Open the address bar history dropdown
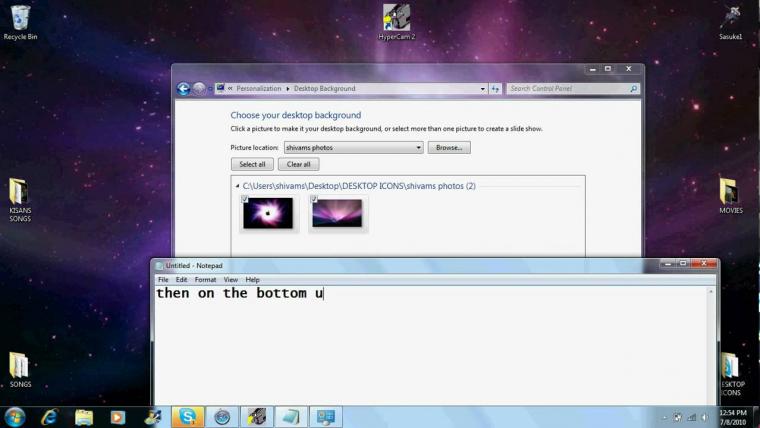The width and height of the screenshot is (760, 428). tap(481, 88)
